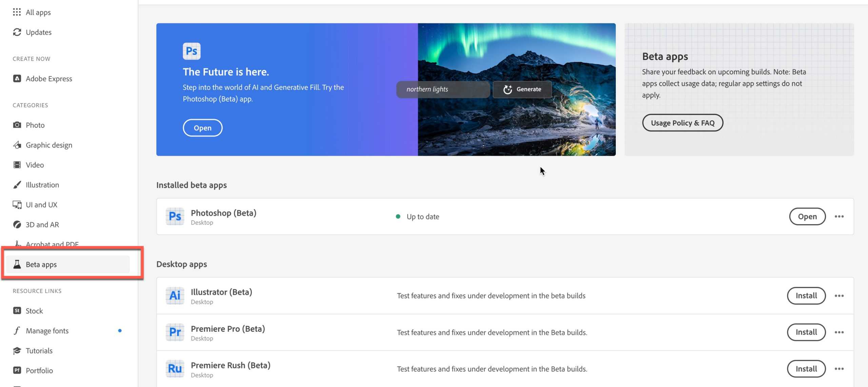Click the Stock St icon
Image resolution: width=868 pixels, height=387 pixels.
click(x=17, y=311)
